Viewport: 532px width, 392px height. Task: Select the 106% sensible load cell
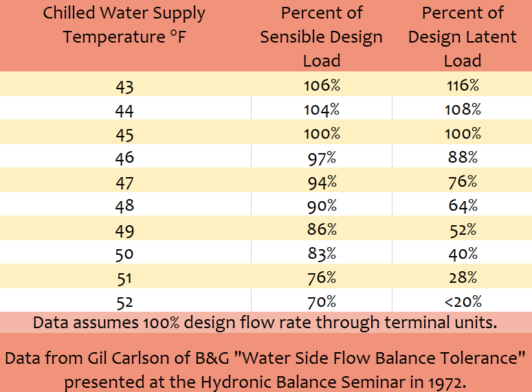coord(322,85)
